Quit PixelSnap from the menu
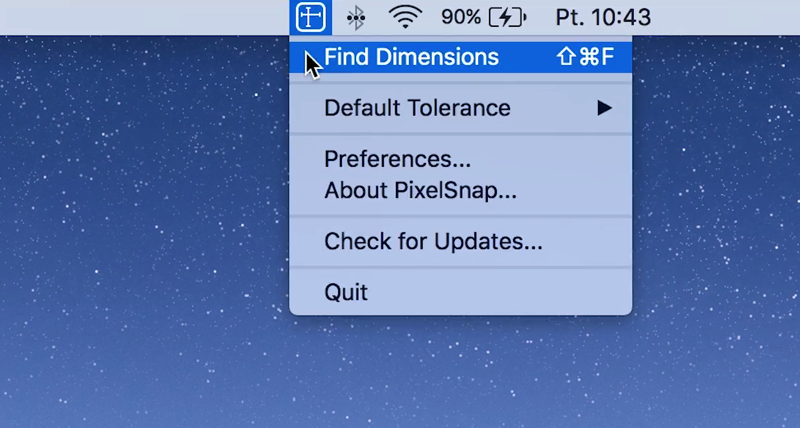Image resolution: width=800 pixels, height=428 pixels. click(x=346, y=293)
